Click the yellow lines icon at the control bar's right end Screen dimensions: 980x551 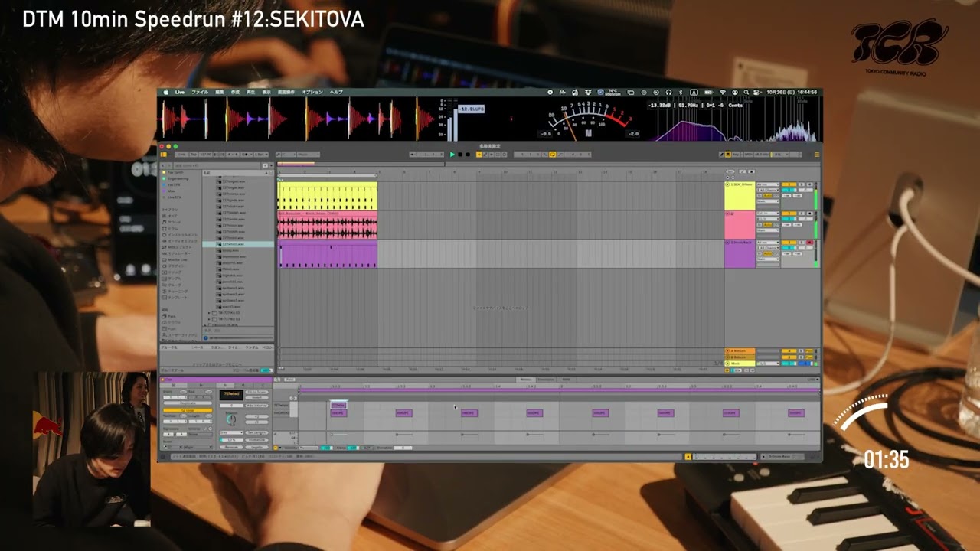(x=817, y=155)
